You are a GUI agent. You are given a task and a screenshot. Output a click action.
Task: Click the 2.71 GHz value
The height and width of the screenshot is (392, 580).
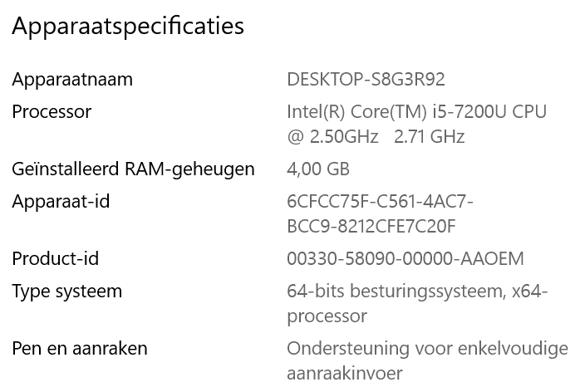[430, 136]
